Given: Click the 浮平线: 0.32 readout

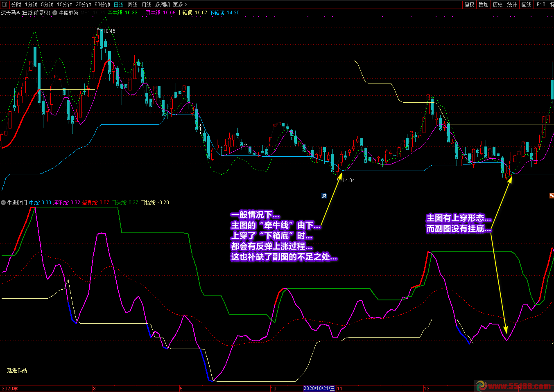Looking at the screenshot, I should pyautogui.click(x=67, y=203).
